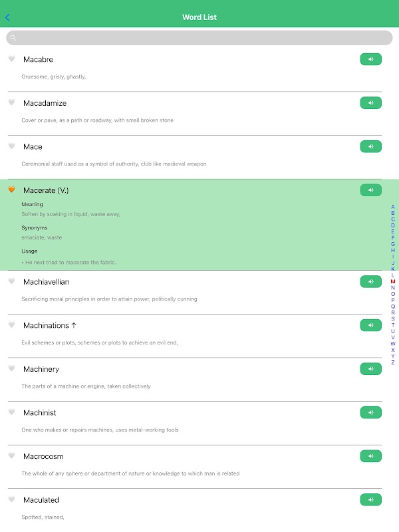Go back using the top-left arrow

coord(7,17)
